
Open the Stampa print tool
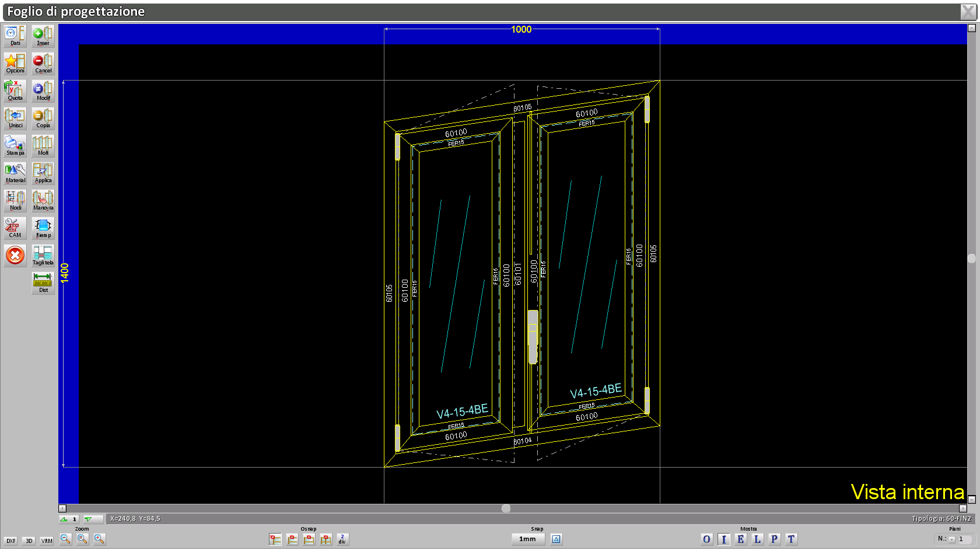click(15, 146)
